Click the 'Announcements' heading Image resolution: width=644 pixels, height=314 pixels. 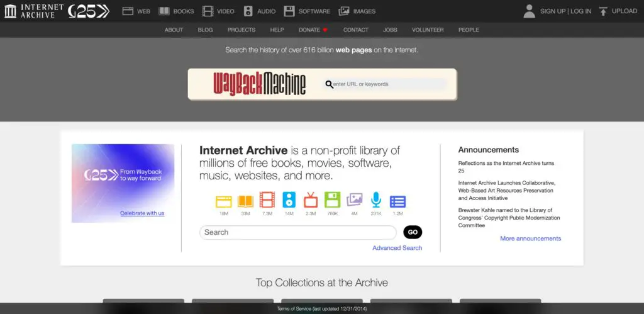(488, 150)
